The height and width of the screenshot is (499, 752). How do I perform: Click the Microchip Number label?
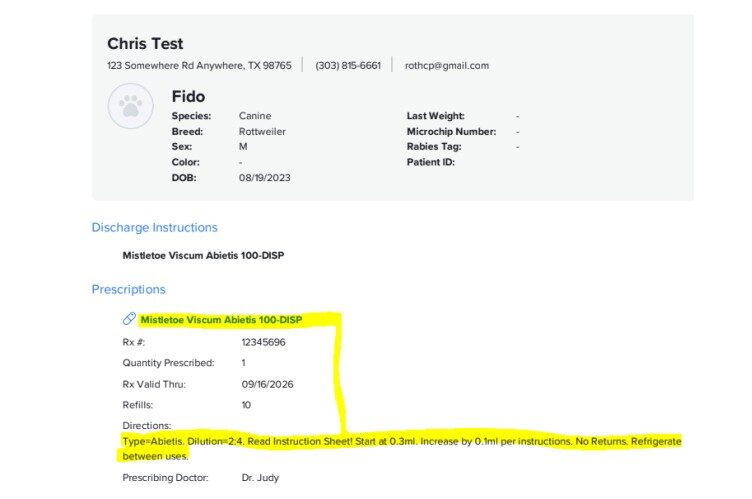point(451,131)
